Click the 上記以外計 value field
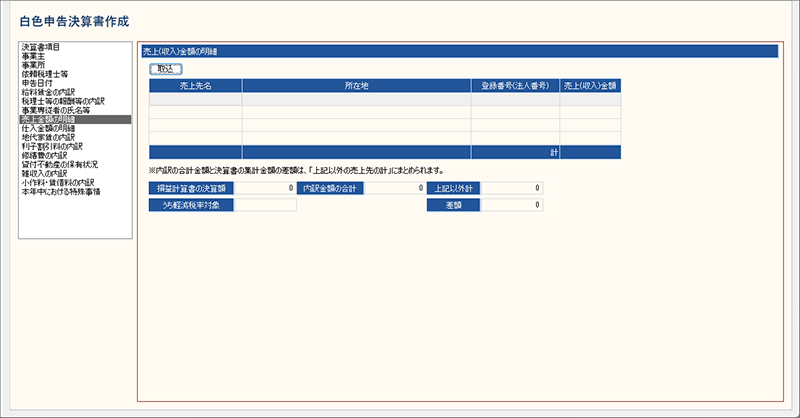Image resolution: width=800 pixels, height=418 pixels. click(x=512, y=188)
